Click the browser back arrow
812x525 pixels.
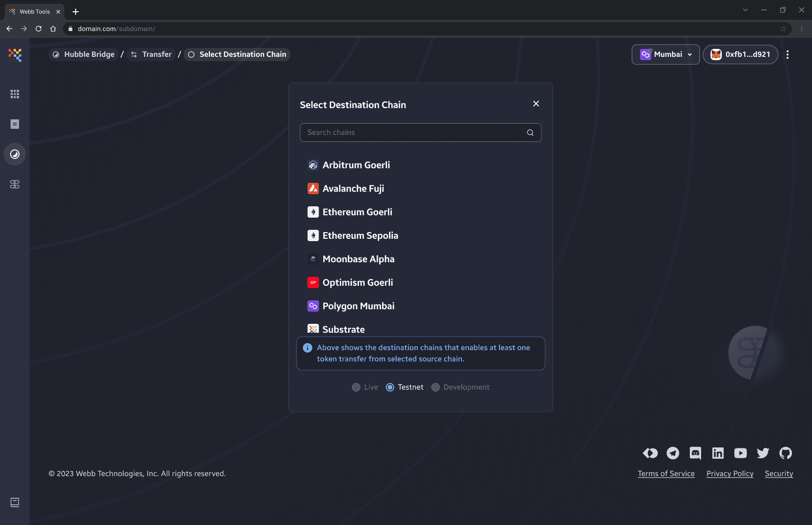(x=9, y=29)
